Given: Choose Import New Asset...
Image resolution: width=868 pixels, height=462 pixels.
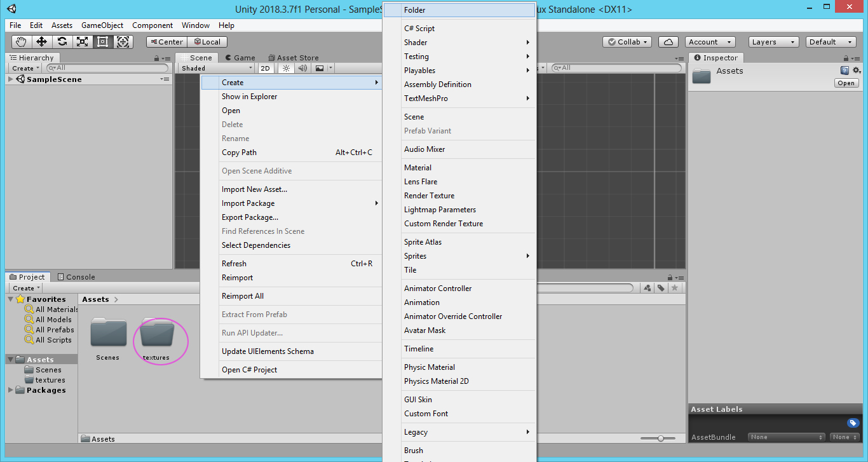Looking at the screenshot, I should 292,189.
